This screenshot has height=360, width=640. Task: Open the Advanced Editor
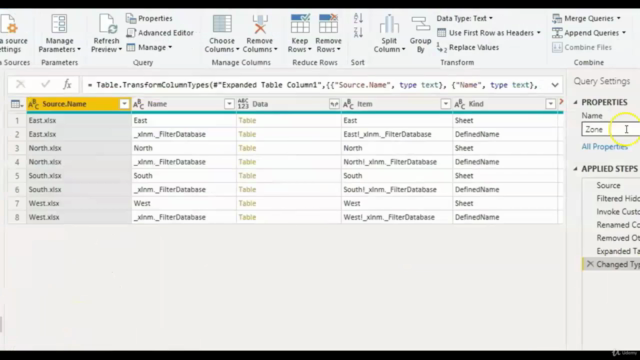[x=160, y=33]
